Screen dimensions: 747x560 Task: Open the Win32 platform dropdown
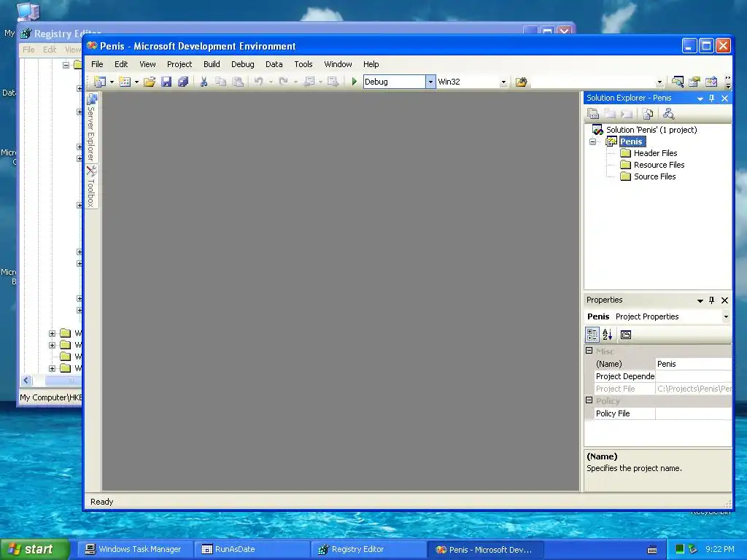503,82
